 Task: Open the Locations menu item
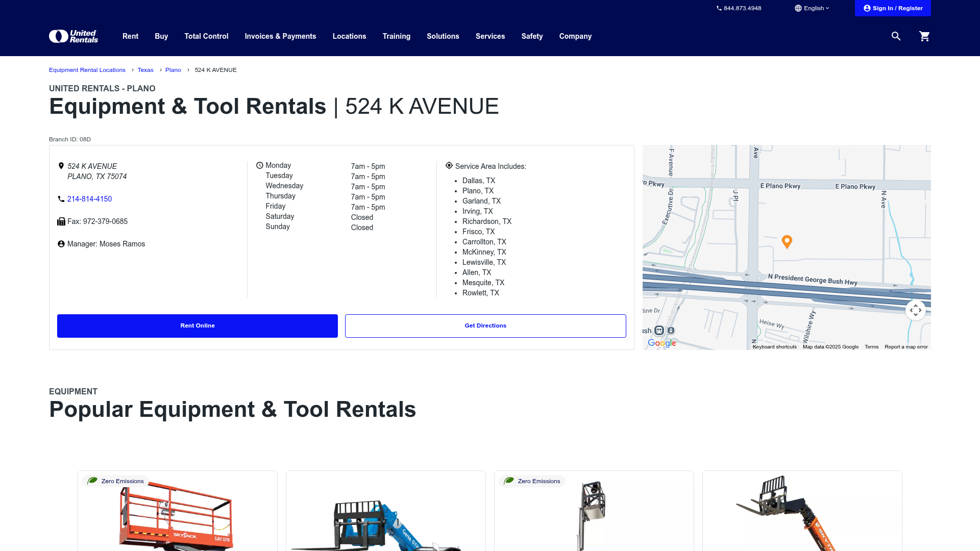pyautogui.click(x=349, y=36)
